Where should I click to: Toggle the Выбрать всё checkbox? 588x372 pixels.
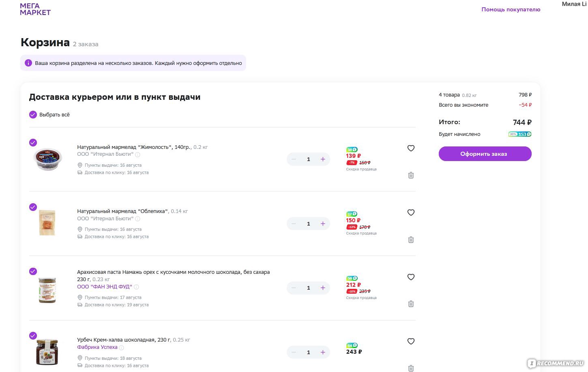(x=33, y=115)
